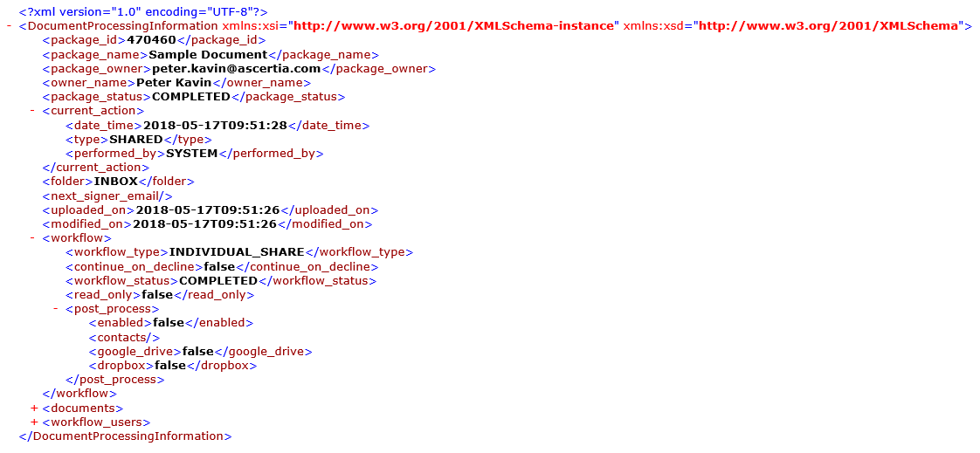This screenshot has width=980, height=453.
Task: Collapse the DocumentProcessingInformation root node
Action: point(9,26)
